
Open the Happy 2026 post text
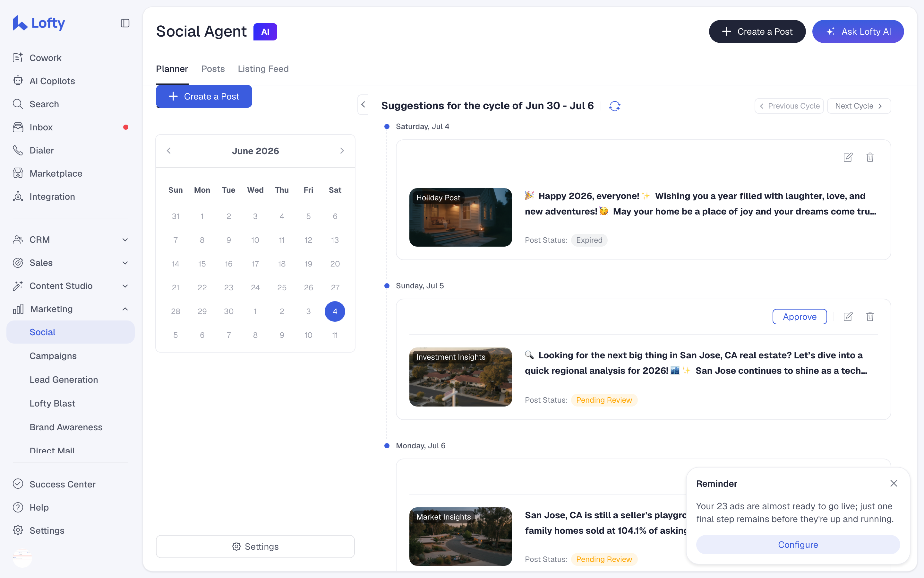701,204
